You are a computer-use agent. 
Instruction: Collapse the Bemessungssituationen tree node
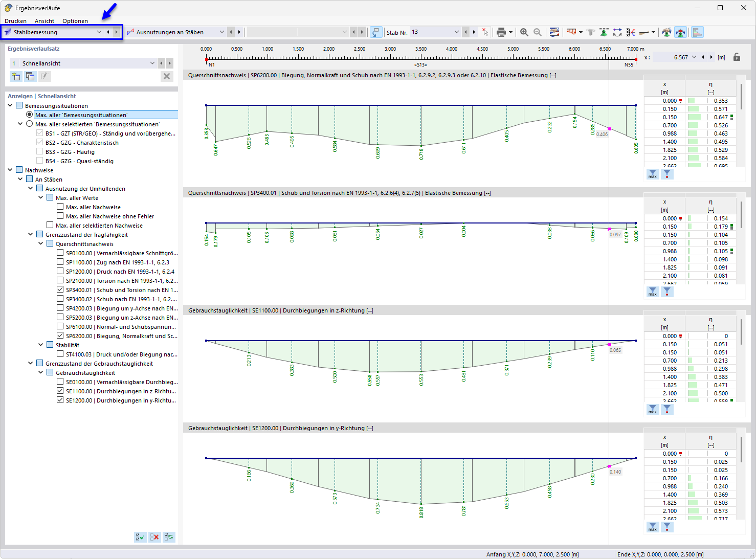tap(10, 106)
